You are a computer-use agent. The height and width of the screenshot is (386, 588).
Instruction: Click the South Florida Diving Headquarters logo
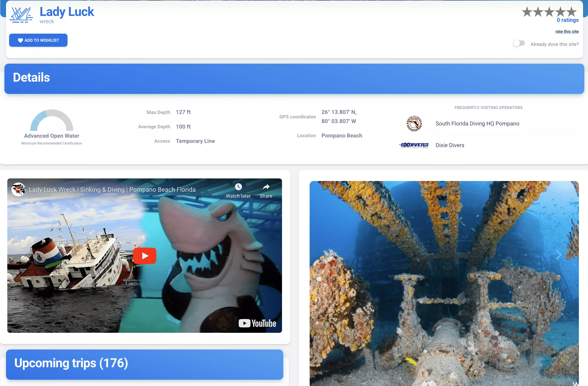tap(414, 124)
